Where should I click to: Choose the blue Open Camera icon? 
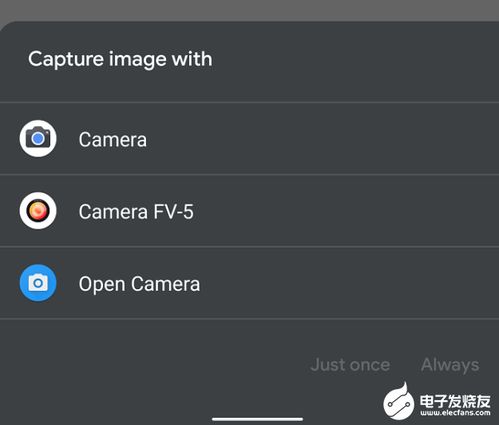click(38, 283)
